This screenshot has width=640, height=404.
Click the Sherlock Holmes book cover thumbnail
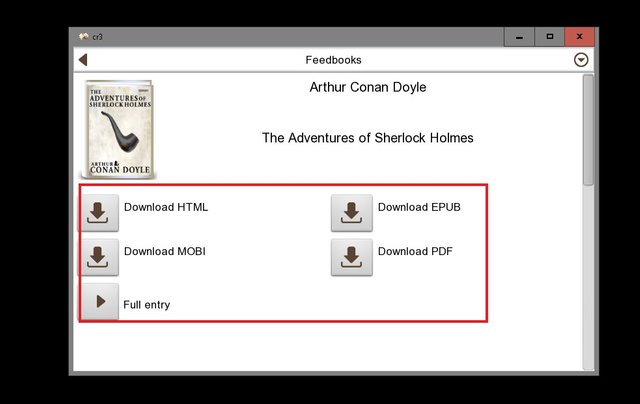(x=118, y=130)
